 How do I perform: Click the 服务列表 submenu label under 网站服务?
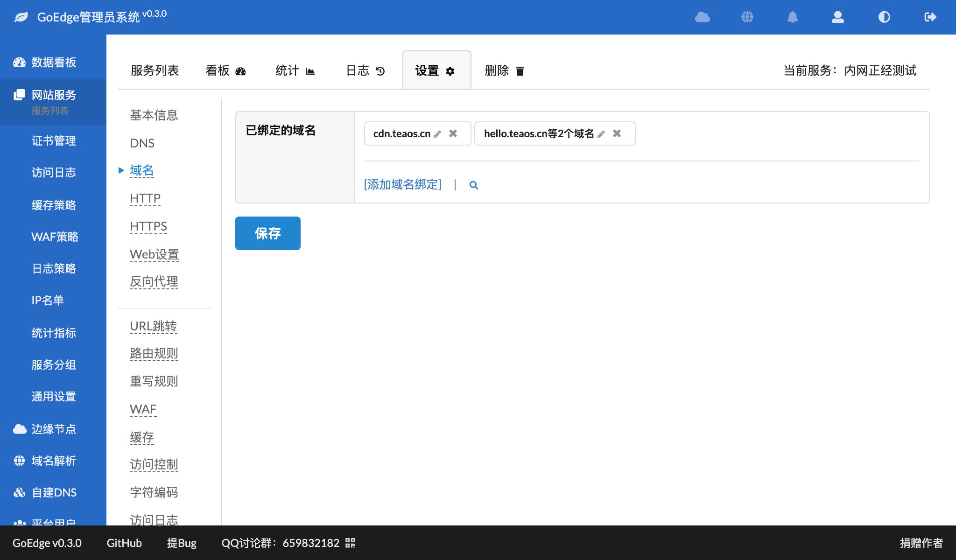coord(50,111)
